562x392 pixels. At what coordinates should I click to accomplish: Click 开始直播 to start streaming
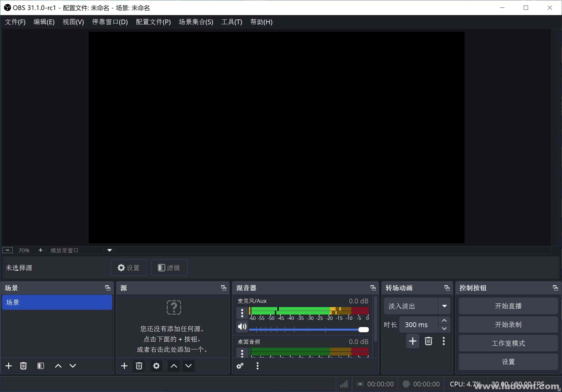pyautogui.click(x=508, y=306)
